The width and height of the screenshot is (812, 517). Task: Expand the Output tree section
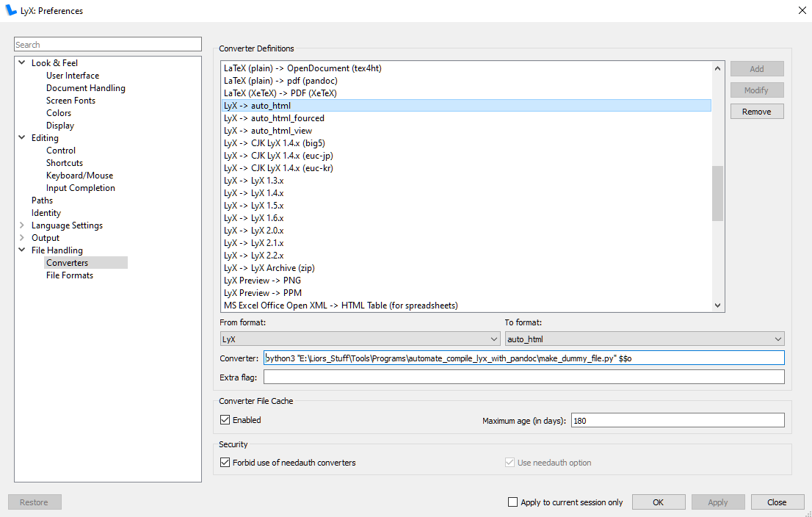(x=22, y=238)
